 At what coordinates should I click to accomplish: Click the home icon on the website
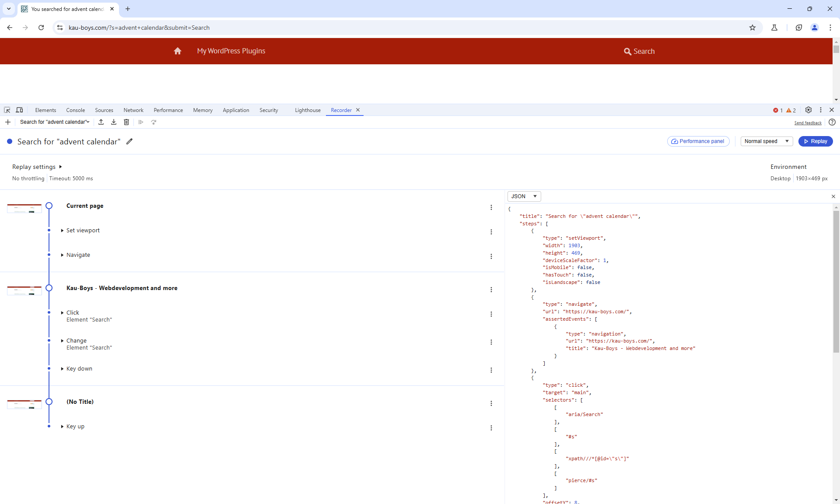pos(178,51)
